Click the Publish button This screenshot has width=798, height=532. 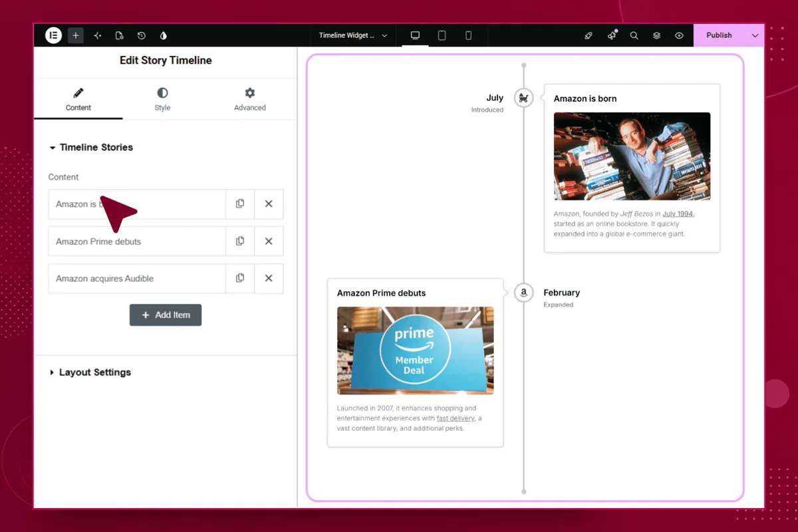tap(719, 35)
